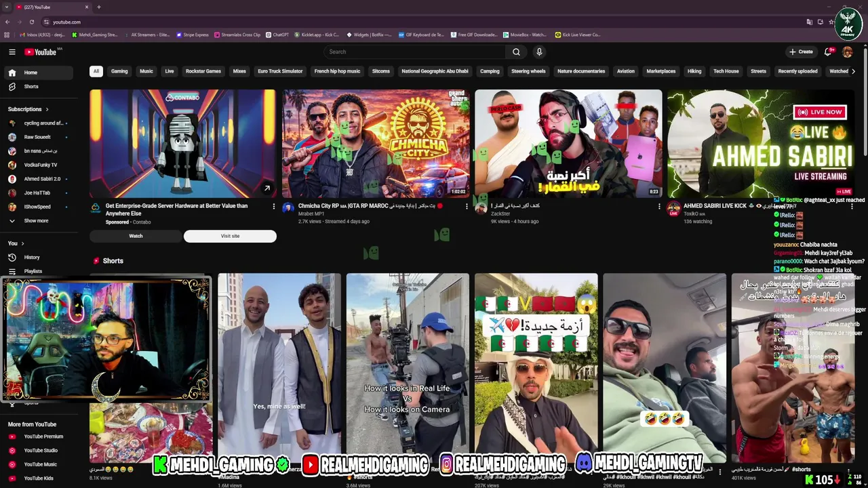
Task: Select the Music filter chip
Action: pyautogui.click(x=146, y=71)
